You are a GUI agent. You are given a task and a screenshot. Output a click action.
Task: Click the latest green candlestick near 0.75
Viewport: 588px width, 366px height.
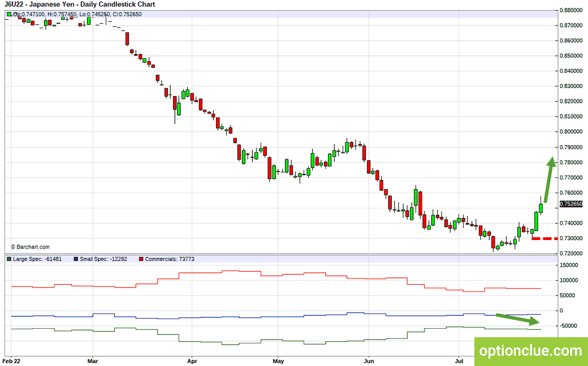coord(541,208)
